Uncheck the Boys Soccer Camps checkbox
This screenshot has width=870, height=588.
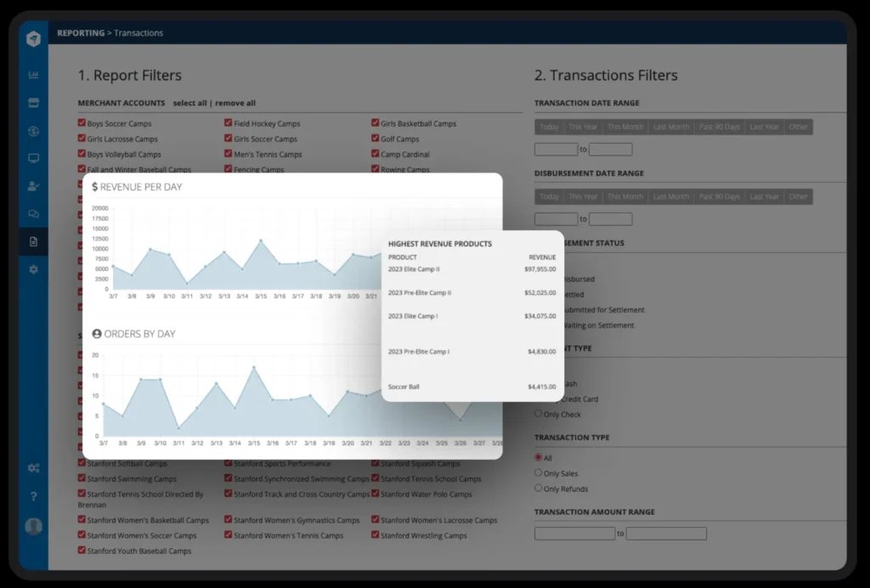(82, 122)
